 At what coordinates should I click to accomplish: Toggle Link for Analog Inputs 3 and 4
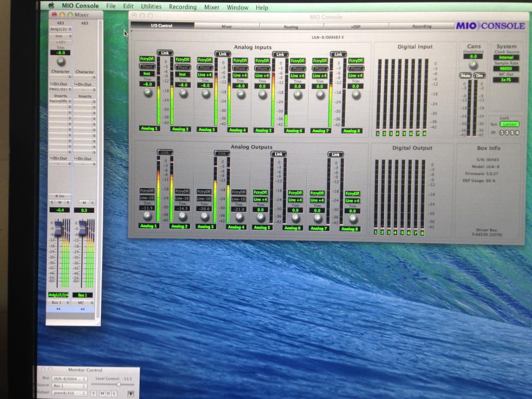(223, 54)
